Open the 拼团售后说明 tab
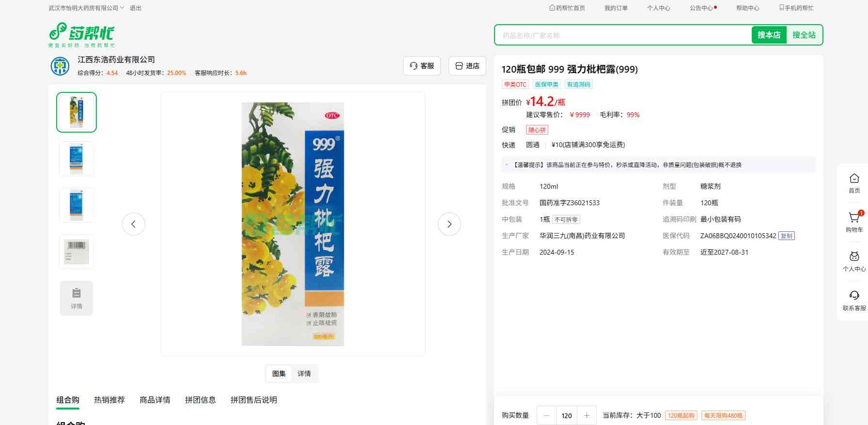 coord(254,400)
